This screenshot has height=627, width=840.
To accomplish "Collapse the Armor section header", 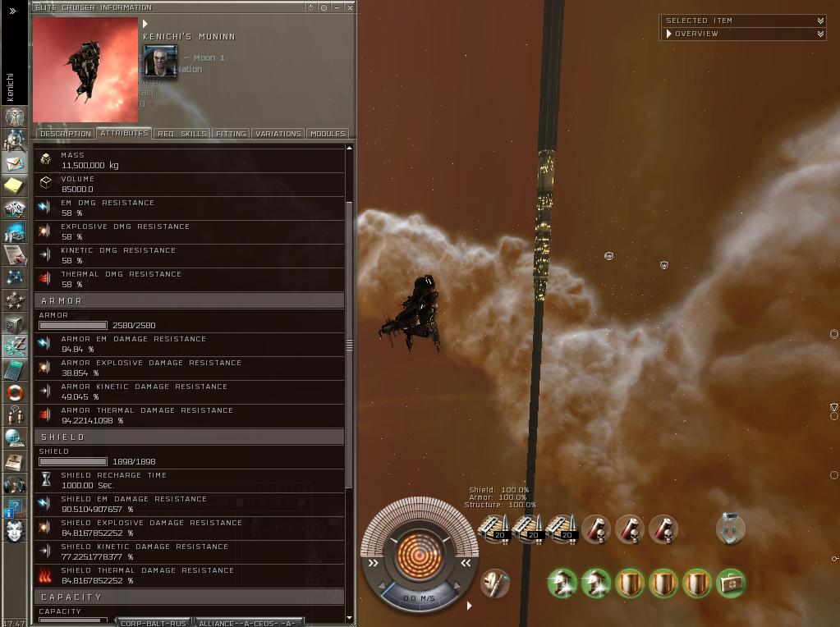I will [189, 301].
